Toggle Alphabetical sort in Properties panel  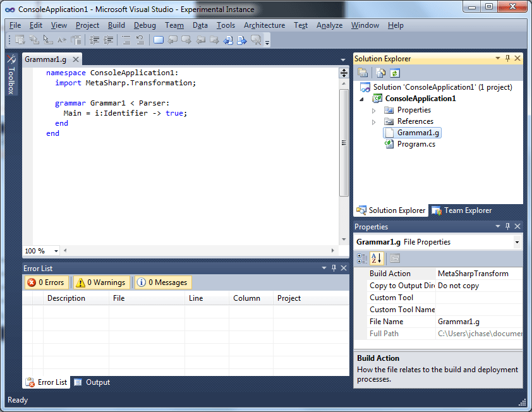point(377,258)
